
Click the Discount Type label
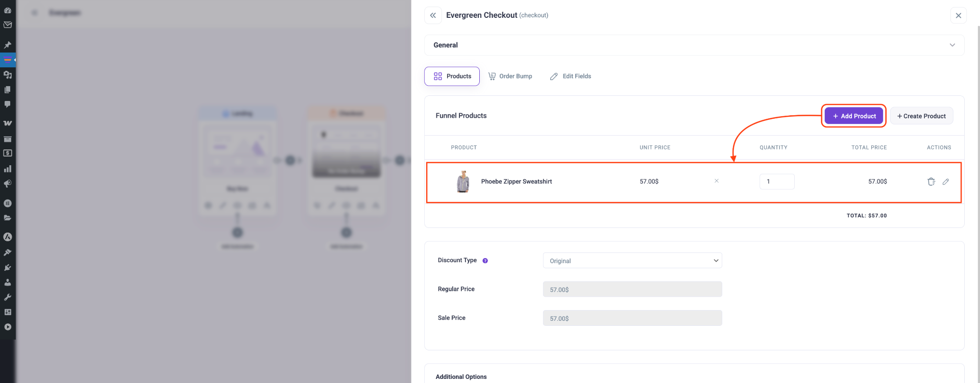click(x=457, y=260)
